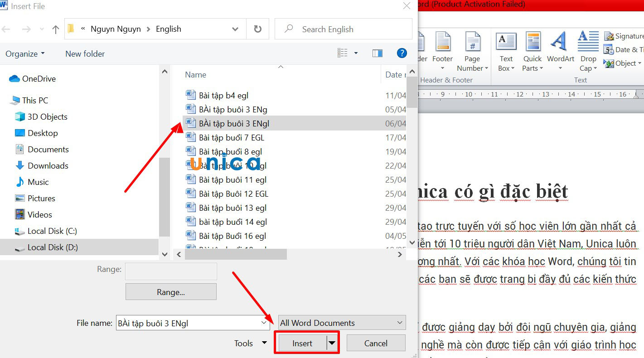Select file Bài tập buổi 7 EGL

click(232, 137)
